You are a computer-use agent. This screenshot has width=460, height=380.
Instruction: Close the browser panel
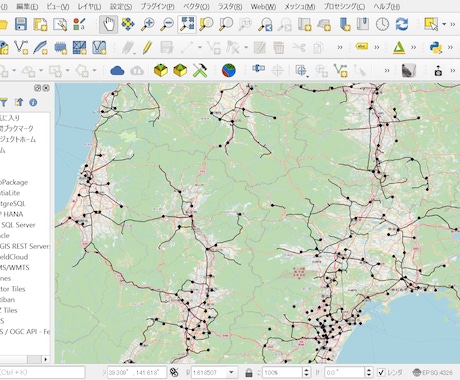point(46,88)
